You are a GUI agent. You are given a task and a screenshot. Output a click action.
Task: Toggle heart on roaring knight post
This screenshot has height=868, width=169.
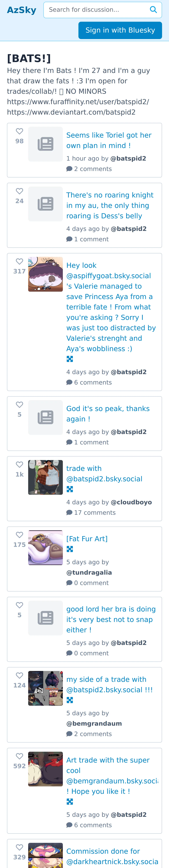pos(19,191)
